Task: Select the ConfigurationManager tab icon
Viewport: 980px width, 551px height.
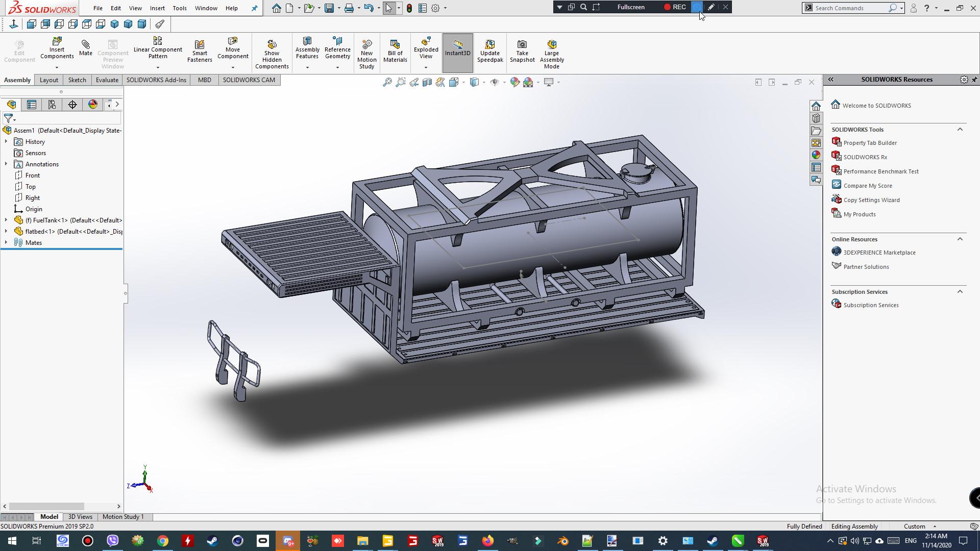Action: (x=52, y=105)
